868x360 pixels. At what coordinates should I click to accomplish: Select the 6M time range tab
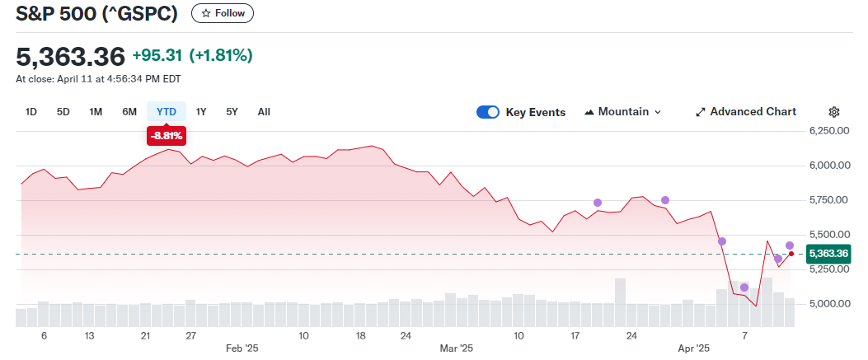[x=129, y=112]
